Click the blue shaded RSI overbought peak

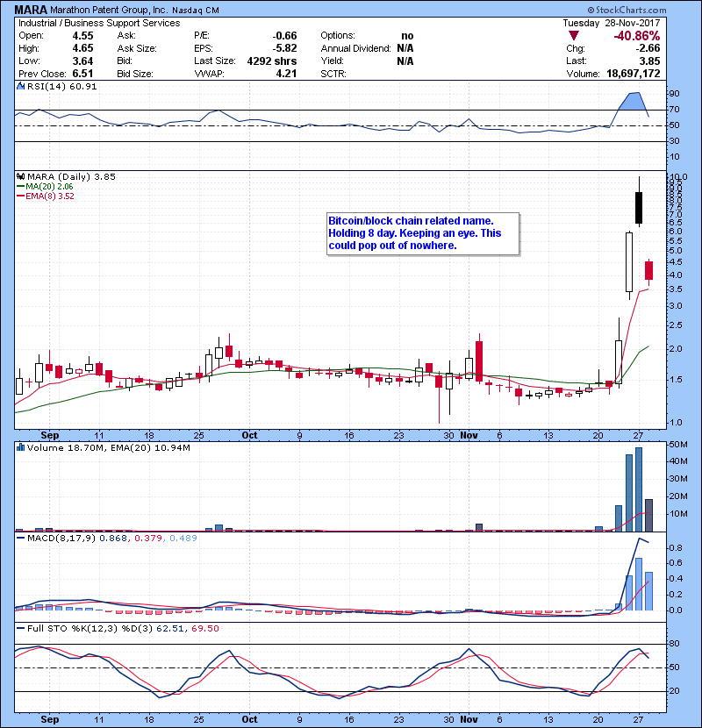click(x=634, y=100)
